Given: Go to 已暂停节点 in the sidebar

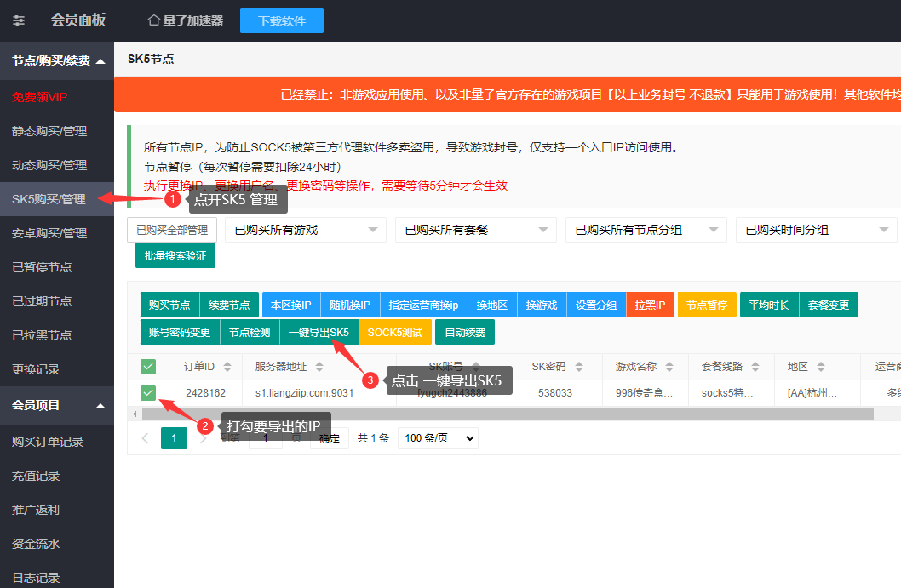Looking at the screenshot, I should [42, 267].
